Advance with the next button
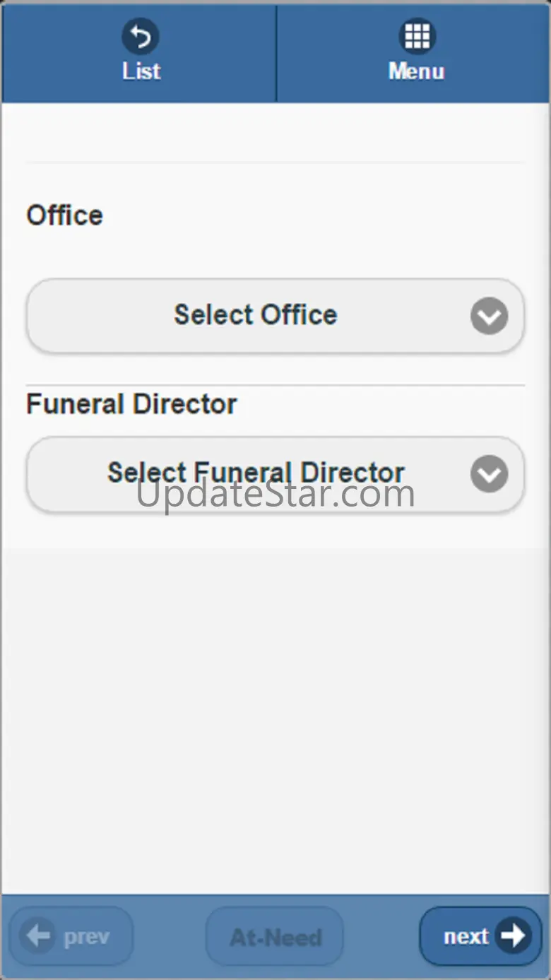 480,936
